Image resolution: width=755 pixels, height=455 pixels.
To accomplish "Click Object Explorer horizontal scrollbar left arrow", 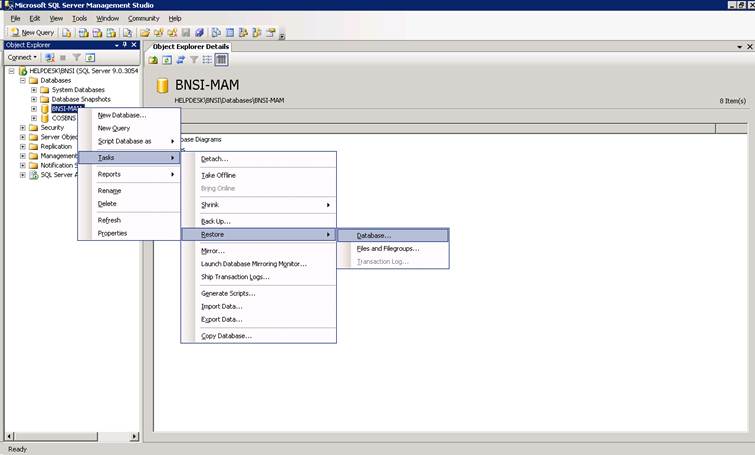I will pyautogui.click(x=10, y=436).
